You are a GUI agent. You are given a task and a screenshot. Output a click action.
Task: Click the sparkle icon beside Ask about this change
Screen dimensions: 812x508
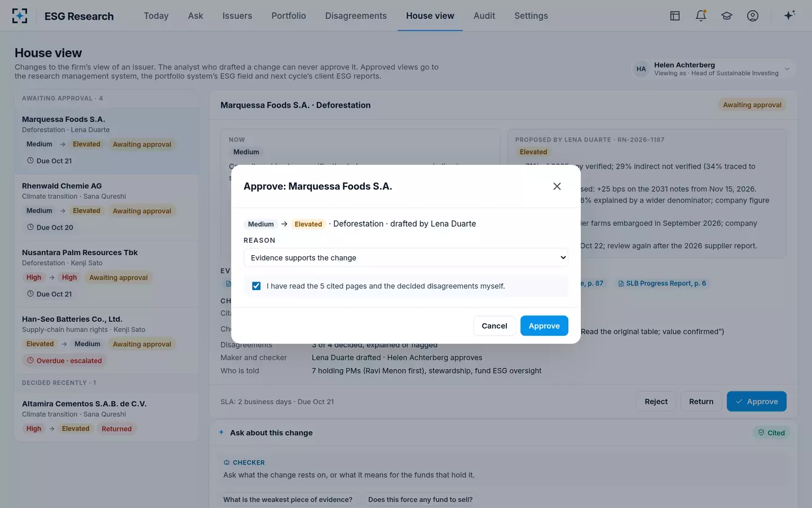[222, 432]
